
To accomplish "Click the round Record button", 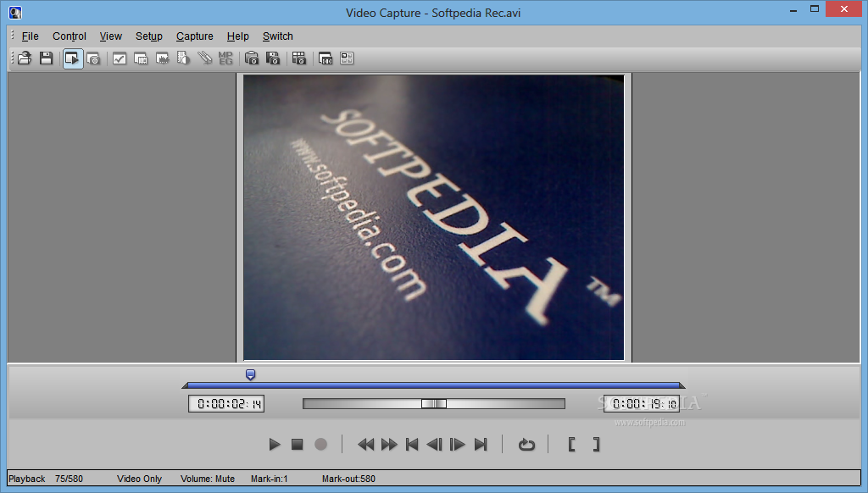I will click(x=320, y=445).
